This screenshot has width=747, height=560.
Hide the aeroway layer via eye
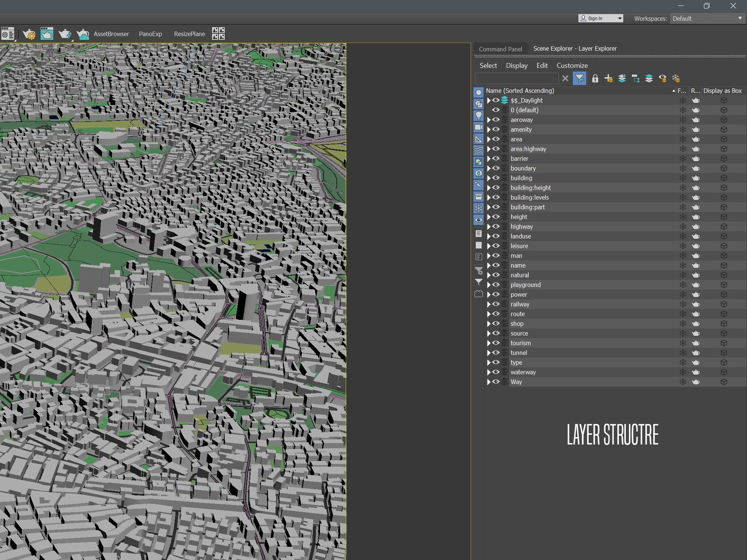496,120
